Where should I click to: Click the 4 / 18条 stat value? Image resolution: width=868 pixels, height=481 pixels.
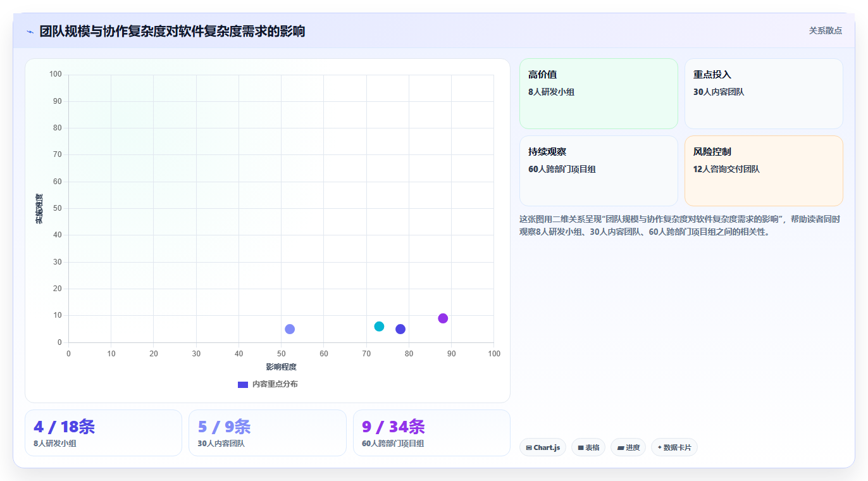[x=64, y=427]
